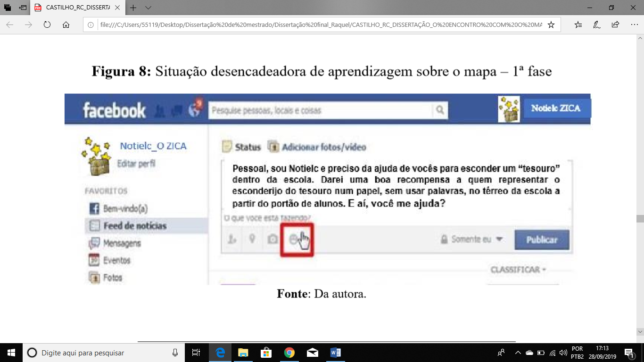Click the Edge share icon
Screen dimensions: 644x362
pyautogui.click(x=615, y=25)
